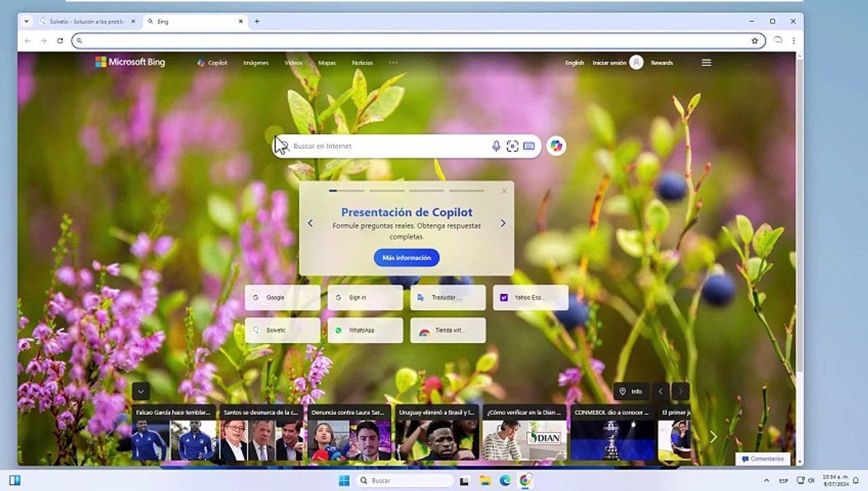Screen dimensions: 868x491
Task: Click the Más información button
Action: [407, 258]
